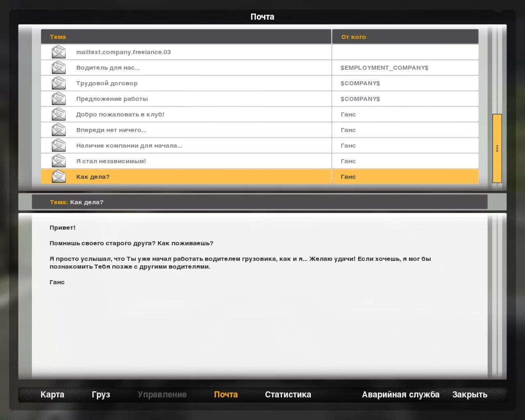Open Аварийная служба
Image resolution: width=525 pixels, height=420 pixels.
tap(401, 395)
